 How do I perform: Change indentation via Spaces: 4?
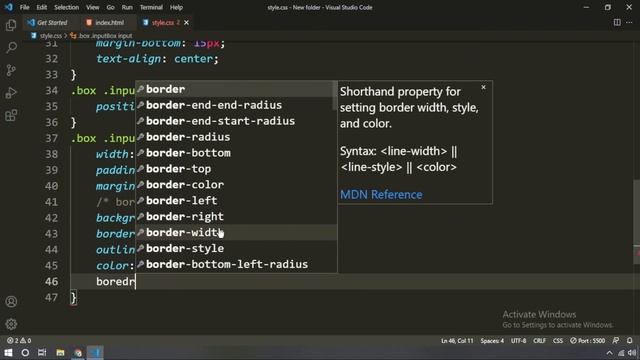[x=492, y=340]
